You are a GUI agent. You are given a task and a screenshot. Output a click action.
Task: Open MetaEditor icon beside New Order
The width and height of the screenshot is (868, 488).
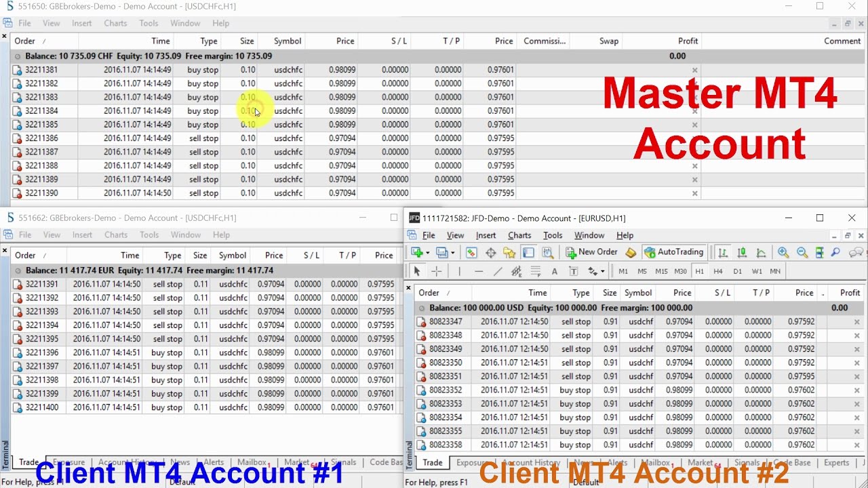[631, 252]
